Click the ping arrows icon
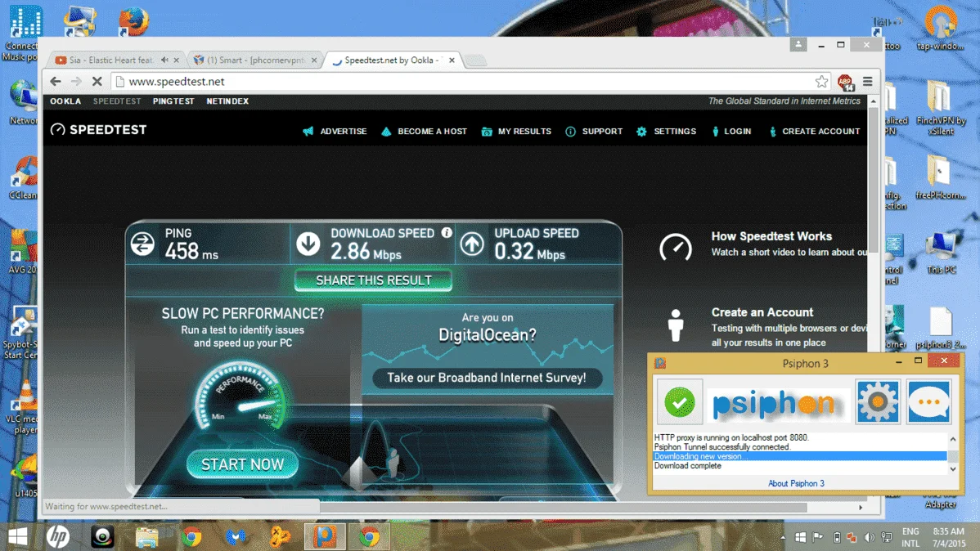Image resolution: width=980 pixels, height=551 pixels. 142,244
